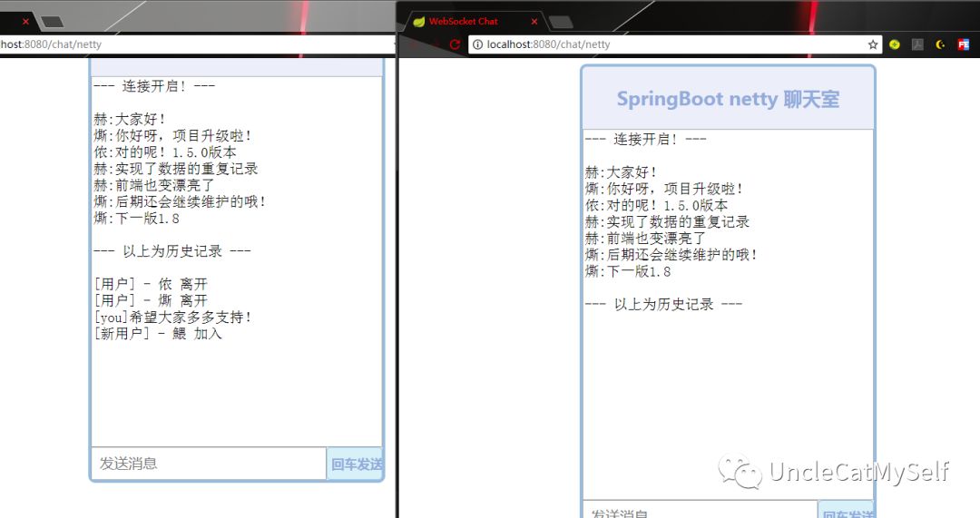Click the message input in left chat window
This screenshot has width=980, height=518.
pyautogui.click(x=209, y=464)
